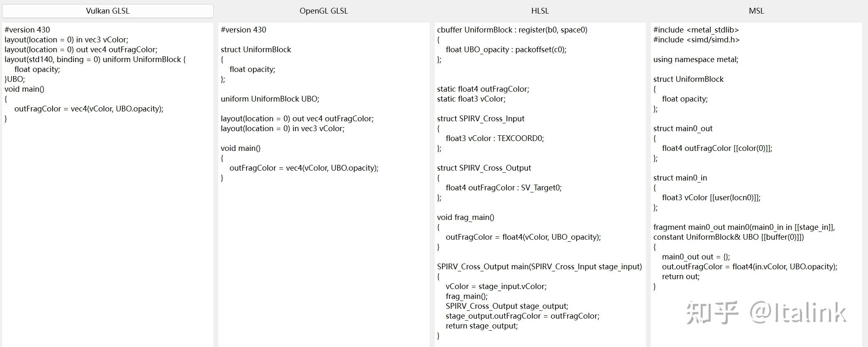
Task: Click 'void main()' in the OpenGL GLSL code
Action: pos(240,148)
